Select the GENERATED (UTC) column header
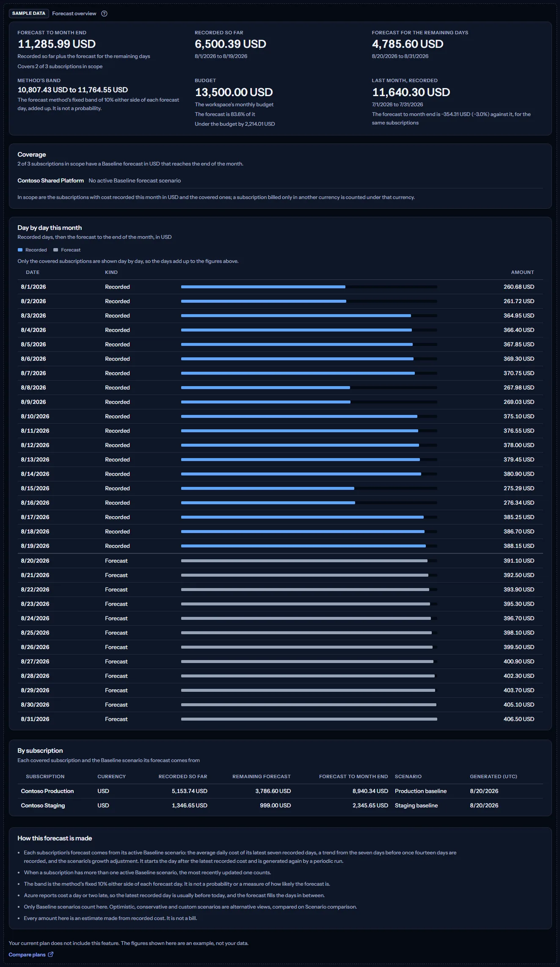This screenshot has height=967, width=560. [x=494, y=776]
